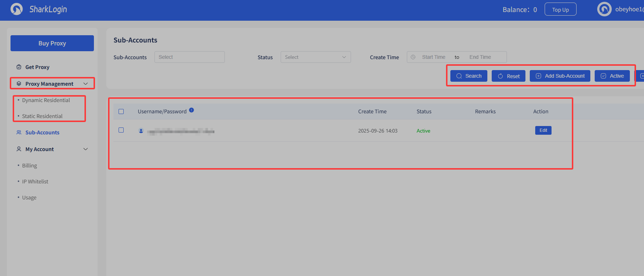The height and width of the screenshot is (276, 644).
Task: Click the Top Up button
Action: tap(560, 9)
